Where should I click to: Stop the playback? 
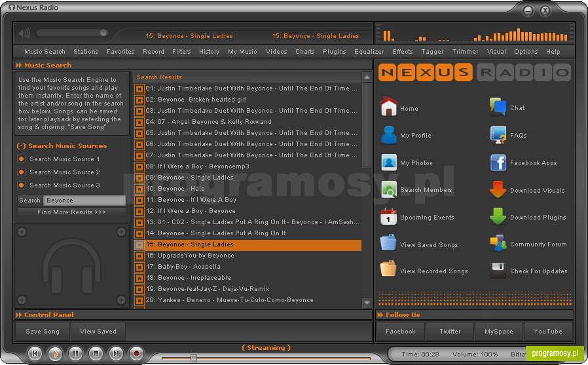click(x=96, y=353)
